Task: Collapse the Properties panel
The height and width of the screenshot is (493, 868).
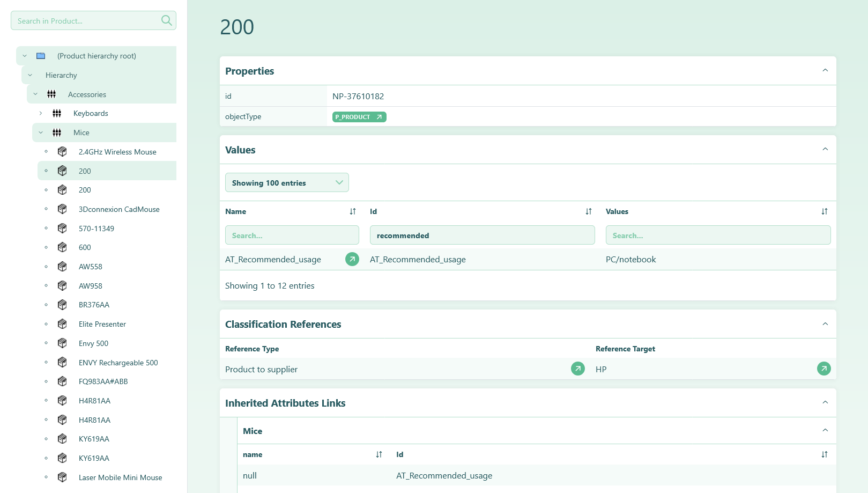Action: [x=825, y=70]
